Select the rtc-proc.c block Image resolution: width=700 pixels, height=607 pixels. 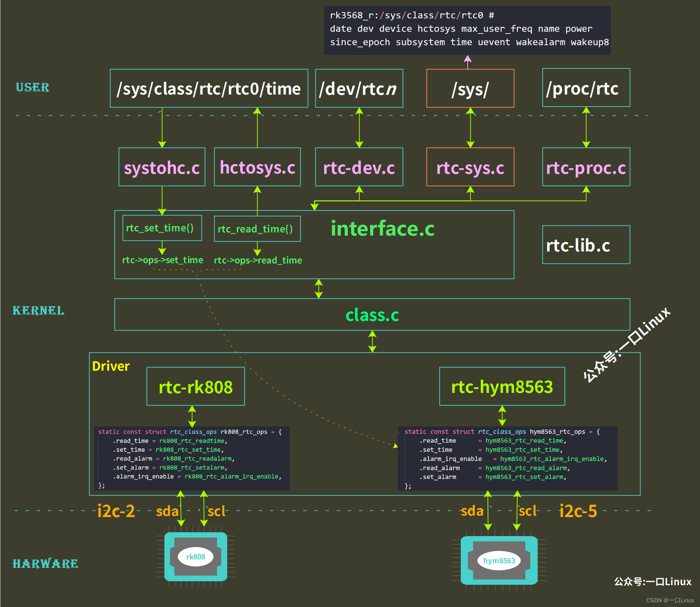pyautogui.click(x=586, y=167)
